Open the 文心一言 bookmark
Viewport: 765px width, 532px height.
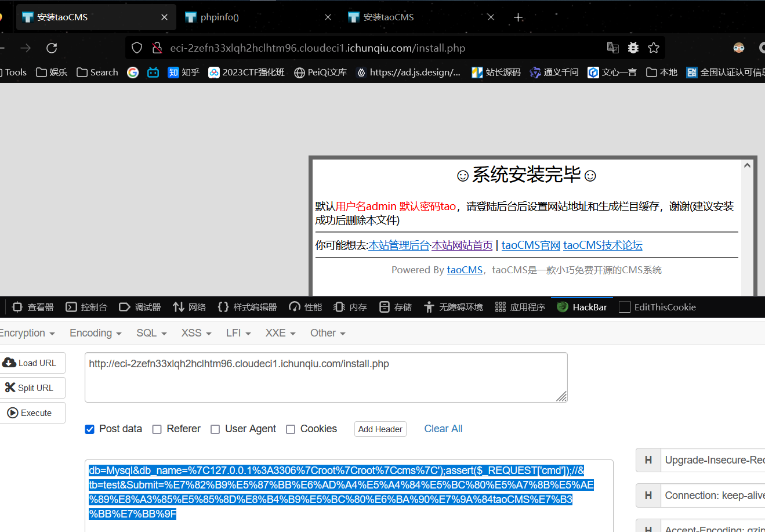(x=612, y=73)
